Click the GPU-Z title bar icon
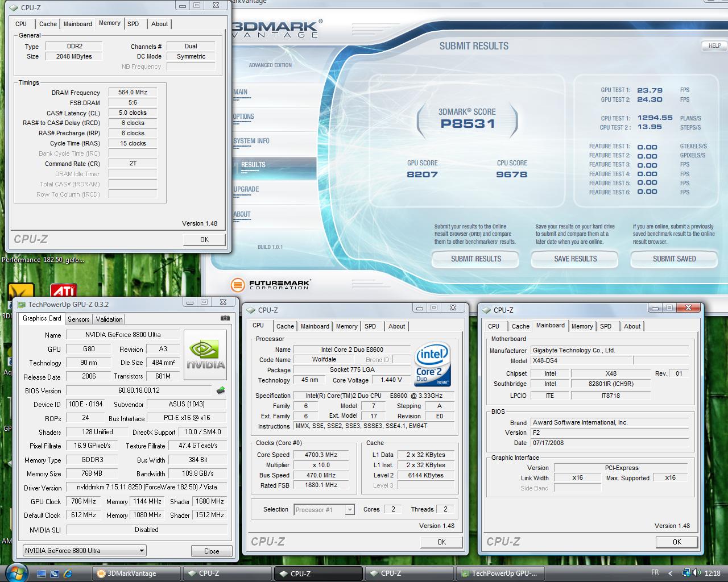This screenshot has height=582, width=728. (x=21, y=304)
